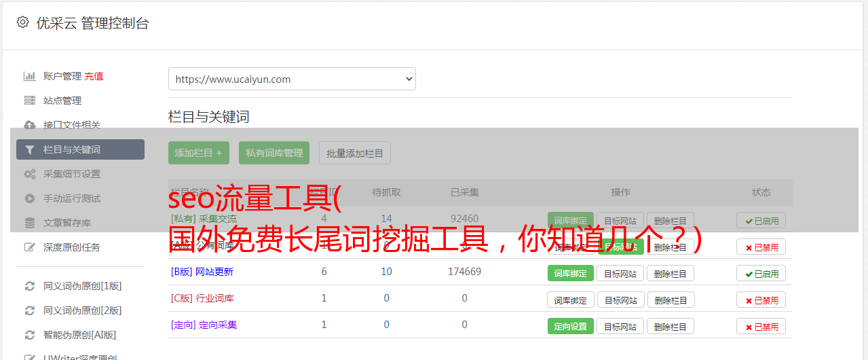Click 目标网站 in the 行业词库 row
Viewport: 868px width, 360px height.
[x=620, y=300]
